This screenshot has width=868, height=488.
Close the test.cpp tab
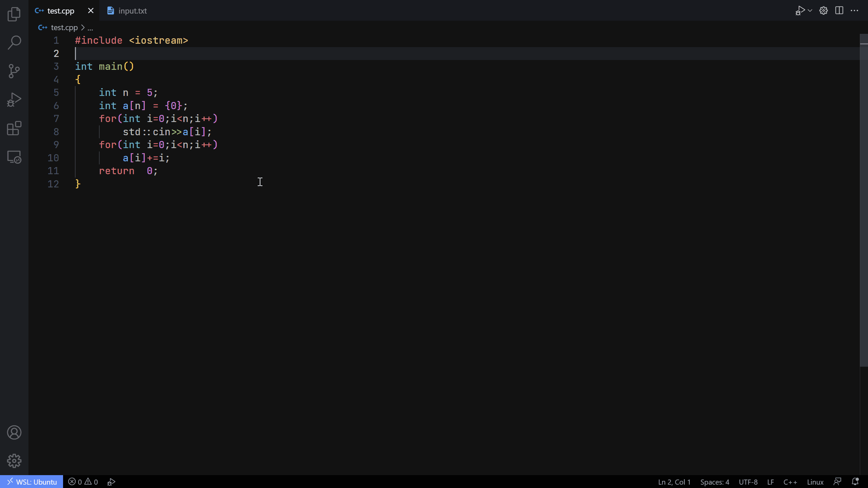point(91,11)
